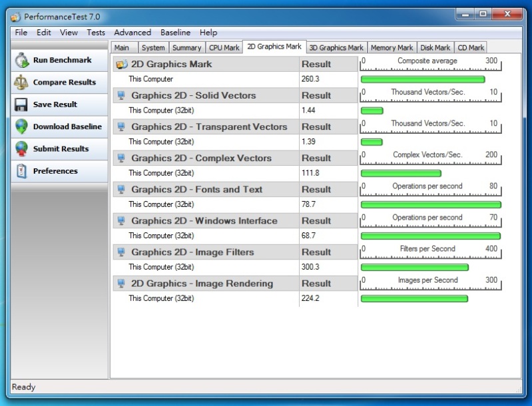Open the Tests menu
The image size is (532, 406).
[96, 33]
